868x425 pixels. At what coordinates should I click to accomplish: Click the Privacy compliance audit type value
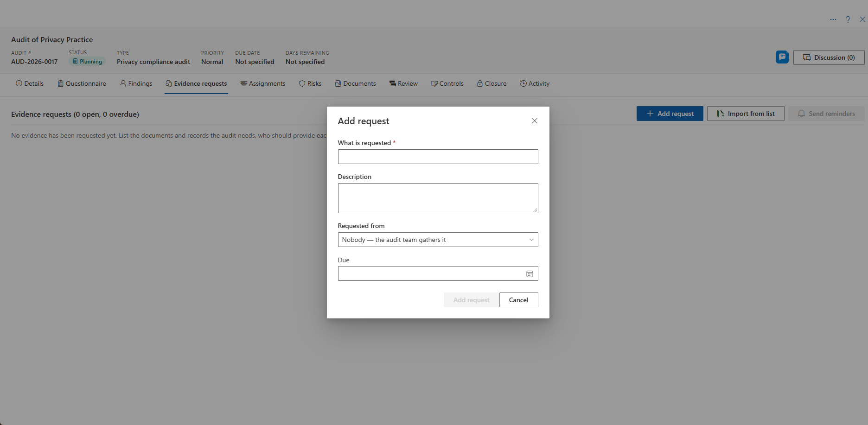click(x=153, y=62)
